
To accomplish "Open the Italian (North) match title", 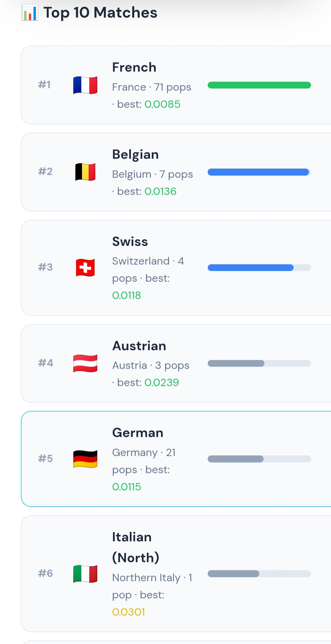I will coord(136,547).
